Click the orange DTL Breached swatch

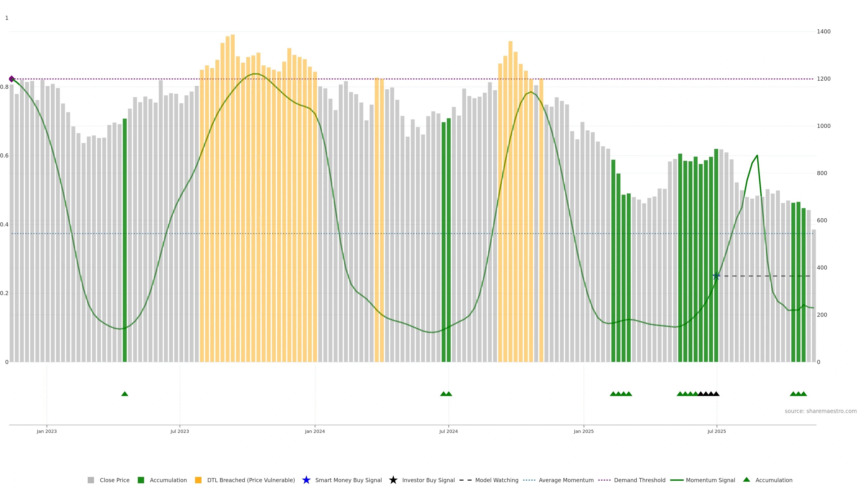coord(198,480)
